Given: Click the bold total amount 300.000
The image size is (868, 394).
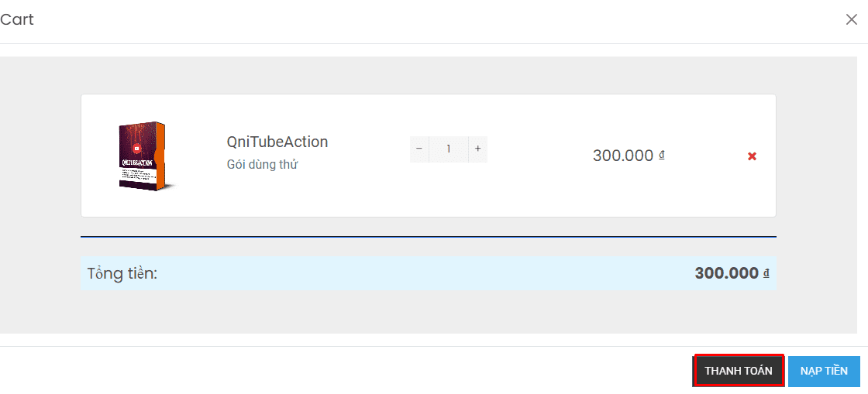Looking at the screenshot, I should pos(726,273).
